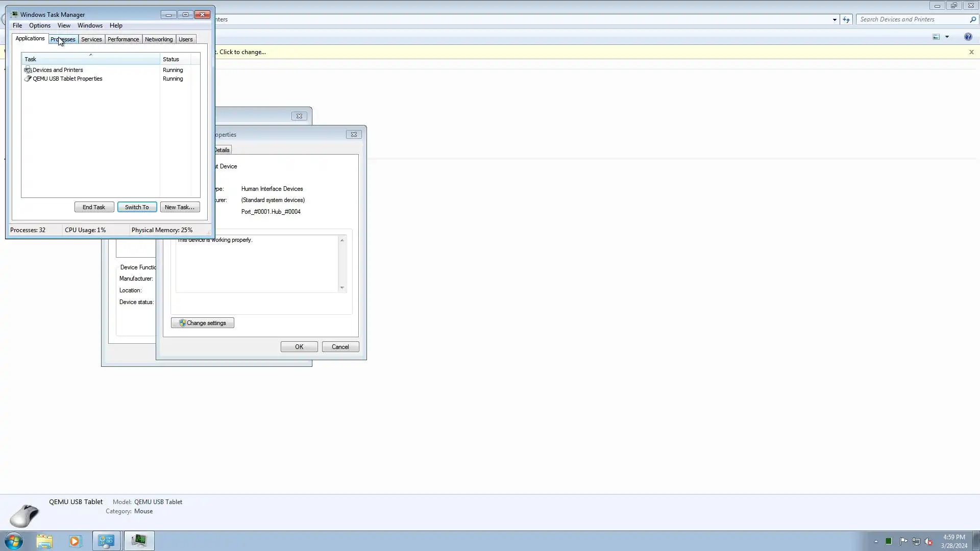The height and width of the screenshot is (551, 980).
Task: Open the address bar history dropdown
Action: [835, 19]
